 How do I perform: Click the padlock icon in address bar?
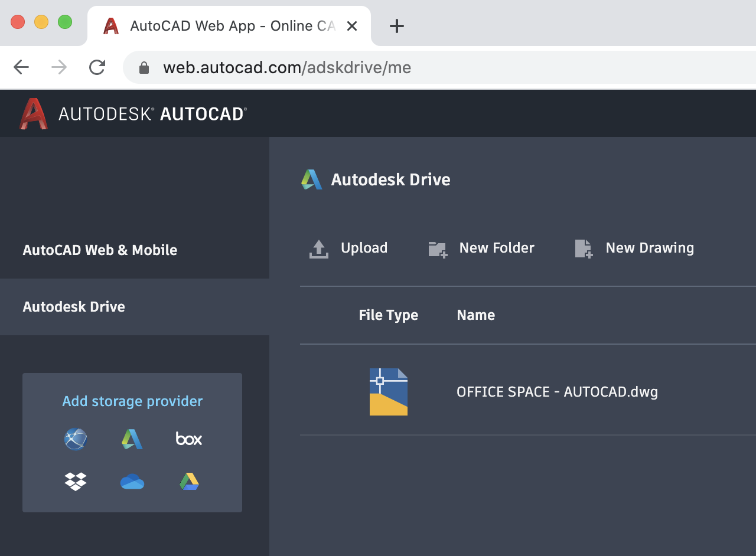click(x=144, y=67)
